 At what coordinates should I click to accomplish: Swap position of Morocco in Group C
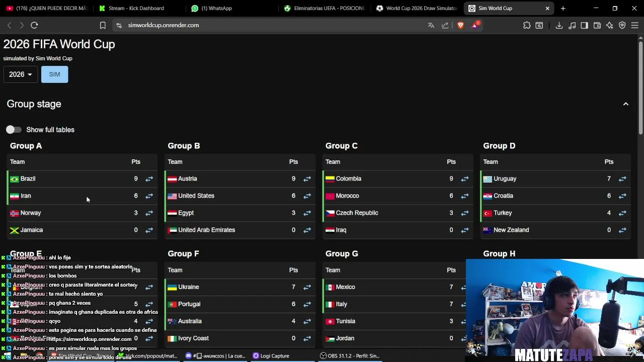(464, 196)
